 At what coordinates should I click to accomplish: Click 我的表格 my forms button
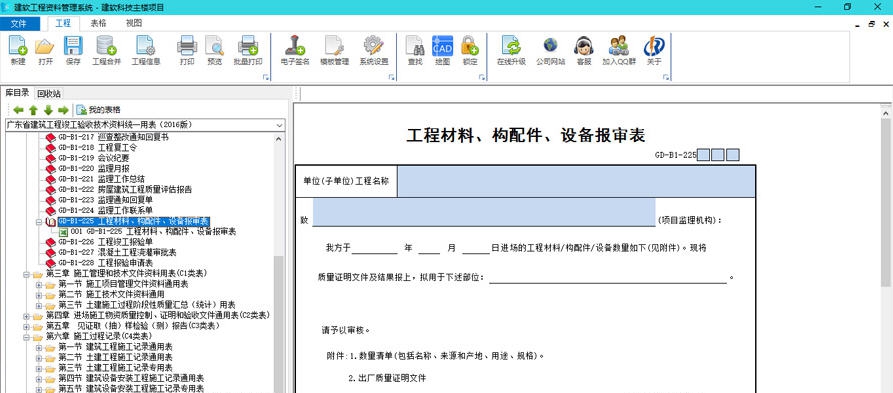(99, 110)
